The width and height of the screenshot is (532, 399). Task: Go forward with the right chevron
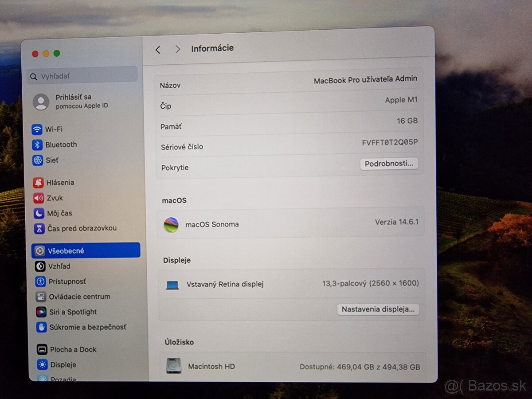[178, 49]
